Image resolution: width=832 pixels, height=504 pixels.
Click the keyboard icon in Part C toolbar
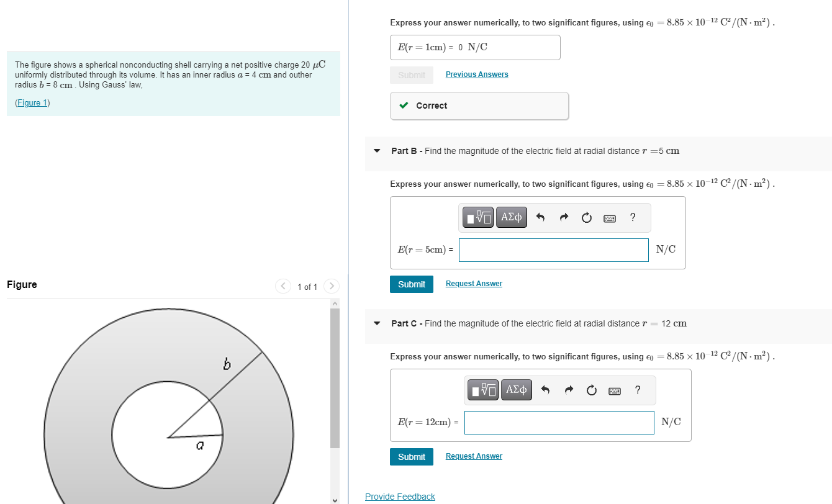[614, 390]
